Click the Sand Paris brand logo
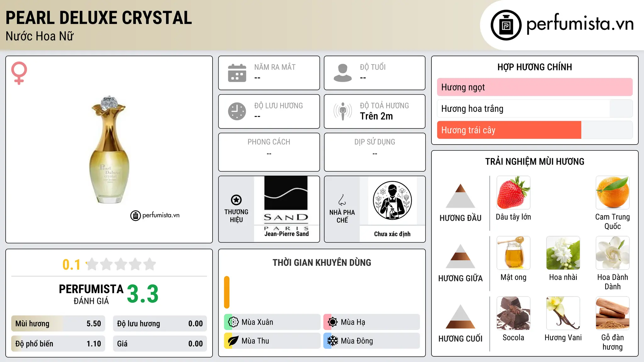644x362 pixels. click(286, 203)
